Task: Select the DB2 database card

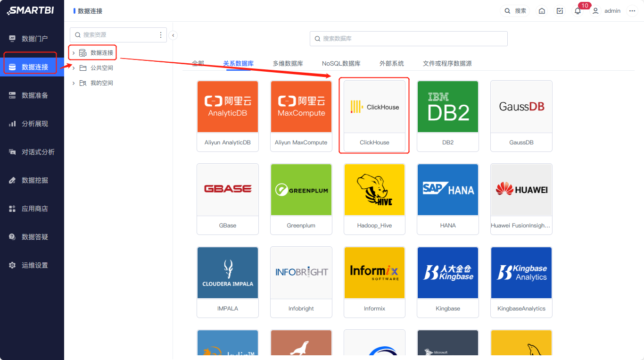Action: [x=448, y=116]
